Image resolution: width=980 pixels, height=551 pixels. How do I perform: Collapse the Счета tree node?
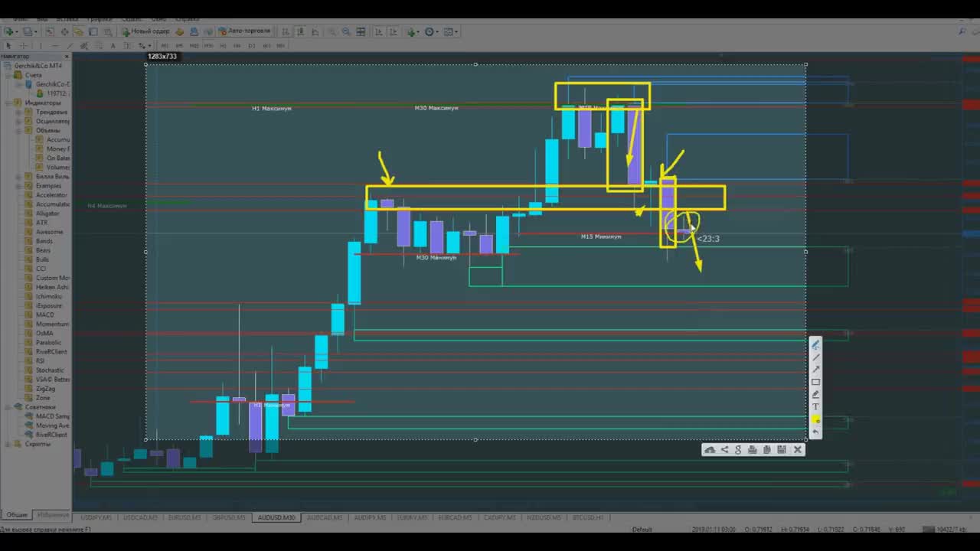10,75
